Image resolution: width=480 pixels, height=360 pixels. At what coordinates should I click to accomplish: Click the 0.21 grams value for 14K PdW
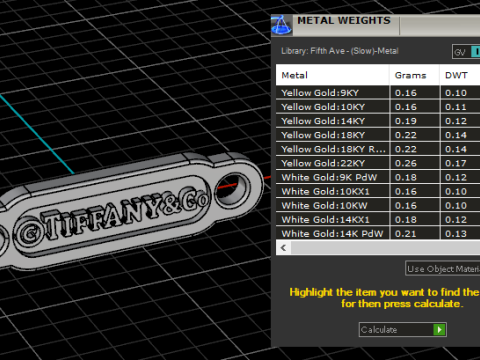pos(406,234)
